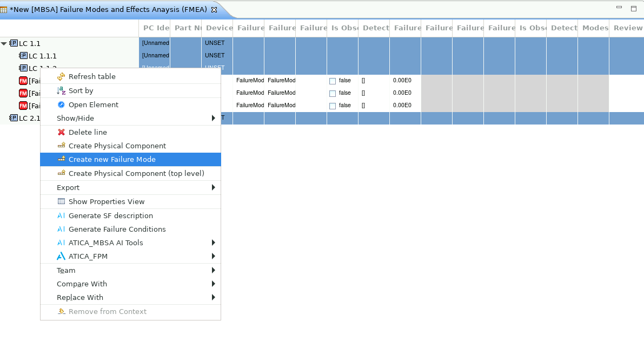Expand the ATICA_MBSA AI Tools submenu arrow
The height and width of the screenshot is (360, 644).
click(213, 243)
